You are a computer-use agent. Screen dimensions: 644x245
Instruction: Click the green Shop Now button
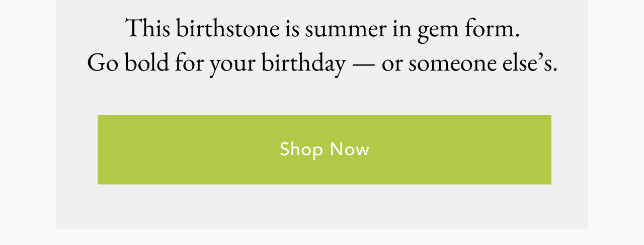[x=325, y=150]
